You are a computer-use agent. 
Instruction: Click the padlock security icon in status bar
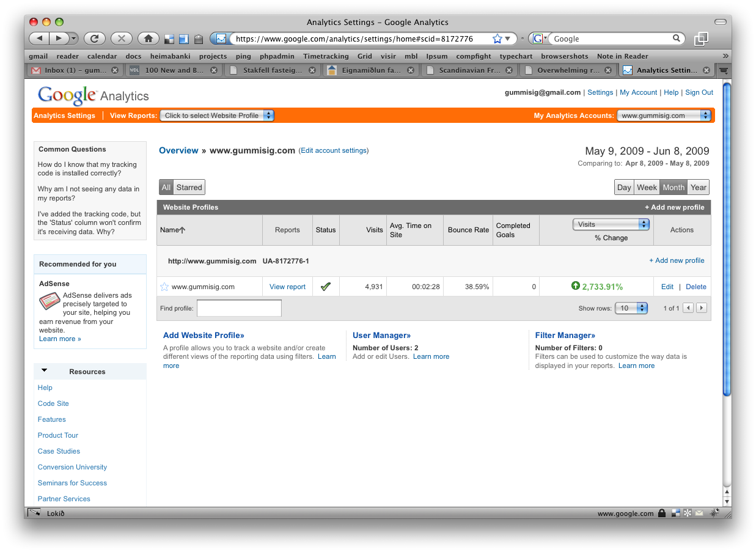tap(662, 513)
